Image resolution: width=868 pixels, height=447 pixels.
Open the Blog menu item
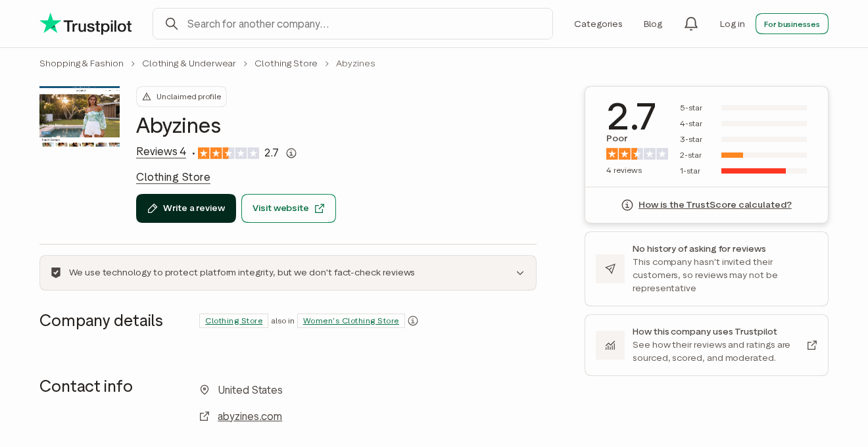[x=653, y=24]
